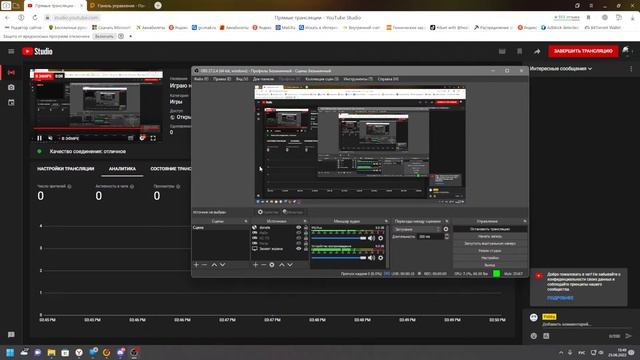Open the Stream section in Studio sidebar
Image resolution: width=640 pixels, height=360 pixels.
click(x=11, y=72)
